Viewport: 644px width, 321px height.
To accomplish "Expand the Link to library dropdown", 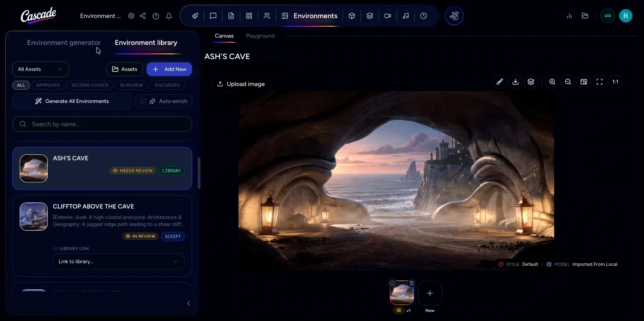I will [x=119, y=261].
